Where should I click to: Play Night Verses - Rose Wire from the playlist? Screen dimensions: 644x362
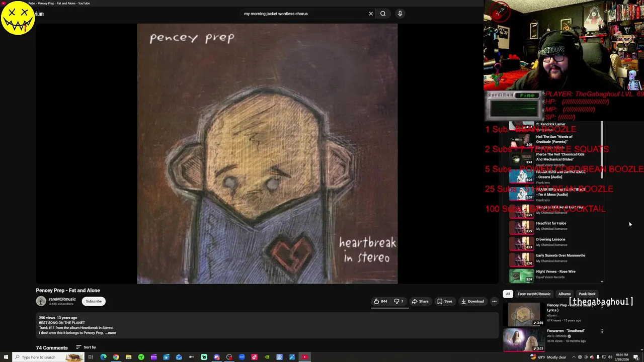pos(555,271)
